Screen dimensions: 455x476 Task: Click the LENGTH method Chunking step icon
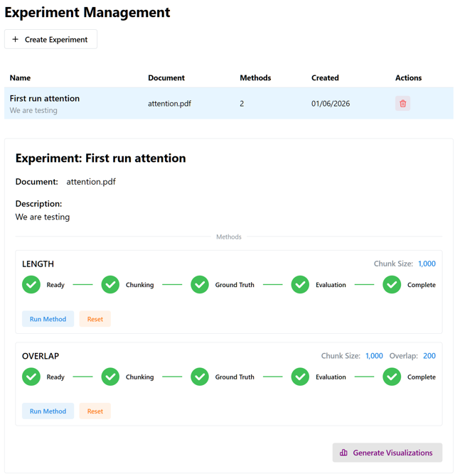110,284
